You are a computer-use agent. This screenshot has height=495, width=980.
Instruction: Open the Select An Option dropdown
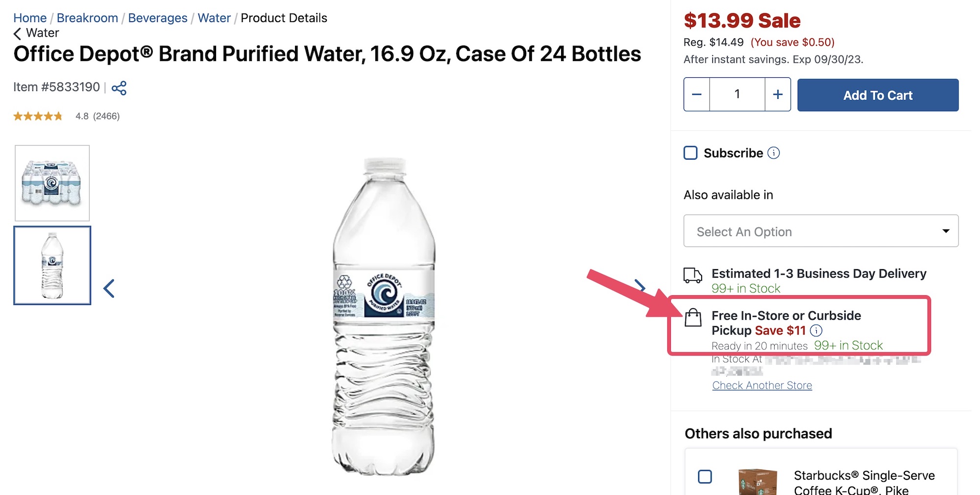(x=821, y=231)
